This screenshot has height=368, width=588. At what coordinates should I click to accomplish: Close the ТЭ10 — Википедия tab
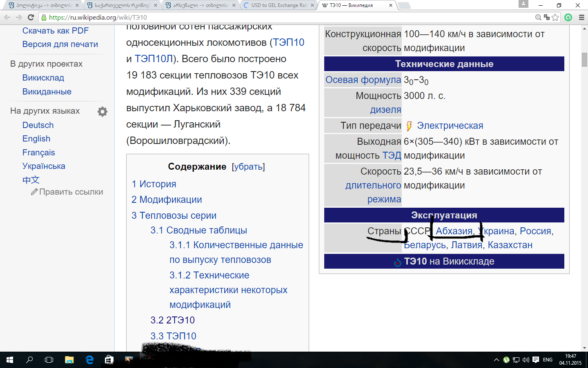pyautogui.click(x=391, y=5)
